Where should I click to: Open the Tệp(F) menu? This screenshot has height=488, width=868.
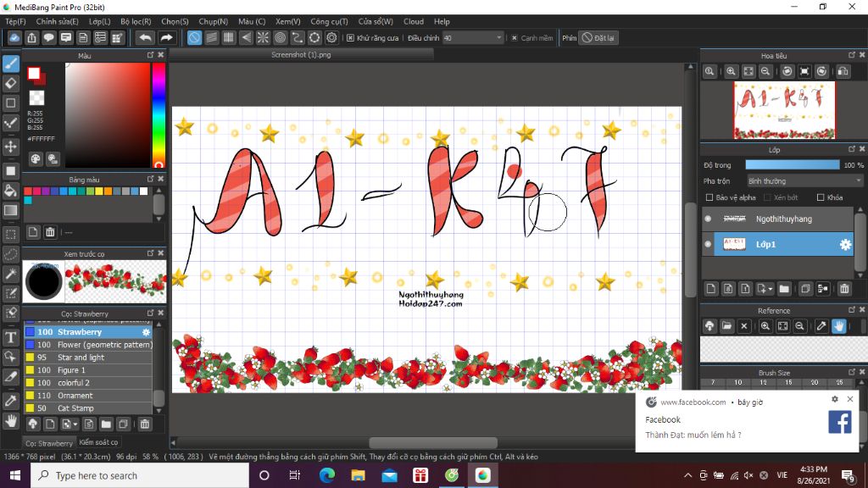15,21
